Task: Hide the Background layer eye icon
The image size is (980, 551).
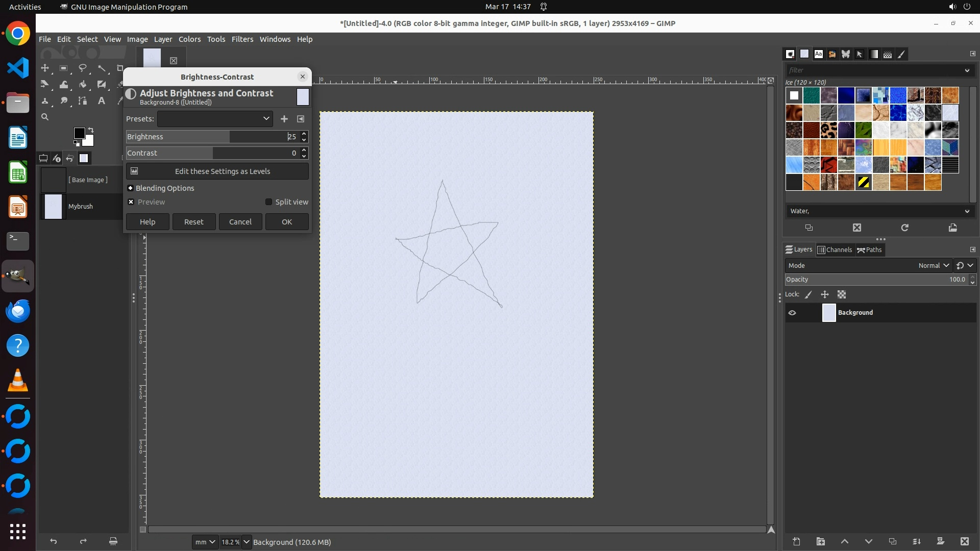Action: (x=792, y=313)
